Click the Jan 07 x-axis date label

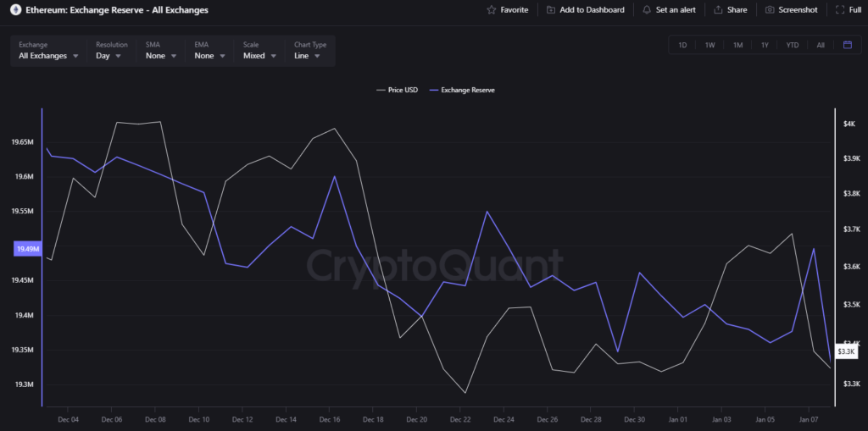pos(809,419)
